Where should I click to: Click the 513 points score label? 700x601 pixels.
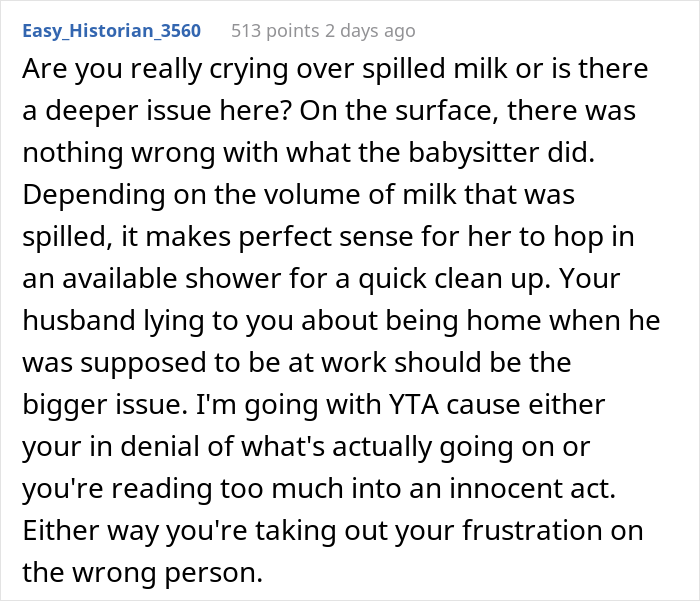tap(275, 31)
